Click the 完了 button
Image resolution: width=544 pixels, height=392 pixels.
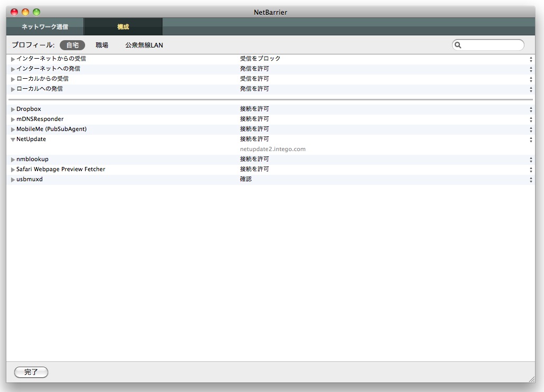(x=31, y=372)
